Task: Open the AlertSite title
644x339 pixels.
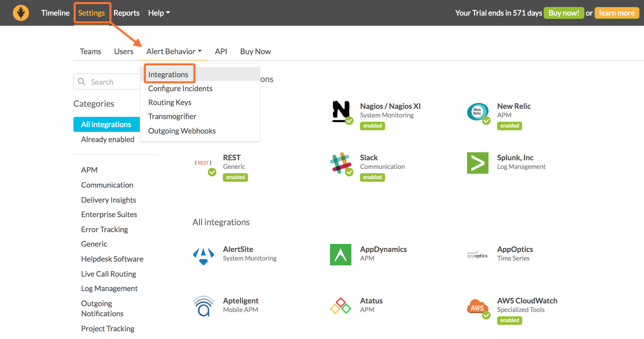Action: click(238, 249)
